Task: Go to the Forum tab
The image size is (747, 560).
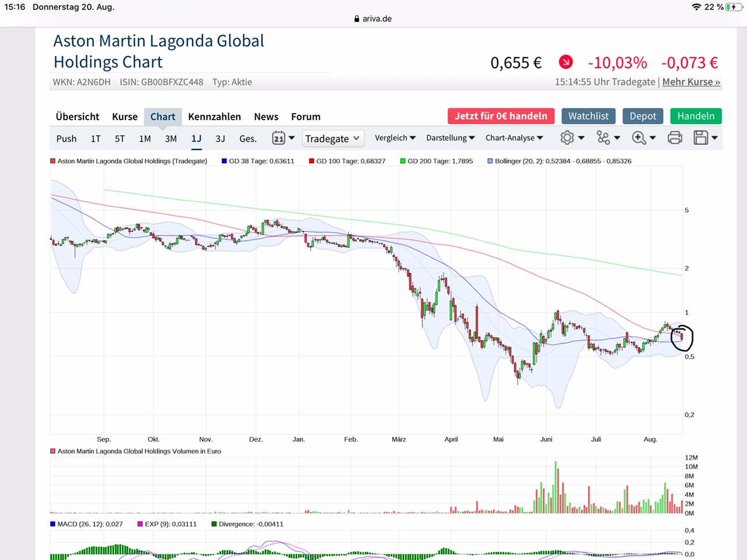Action: 306,117
